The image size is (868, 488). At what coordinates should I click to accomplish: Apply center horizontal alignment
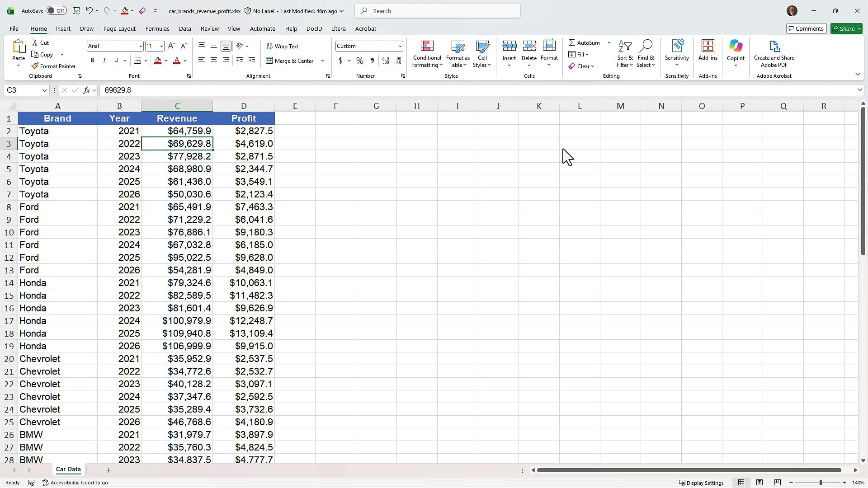point(214,61)
